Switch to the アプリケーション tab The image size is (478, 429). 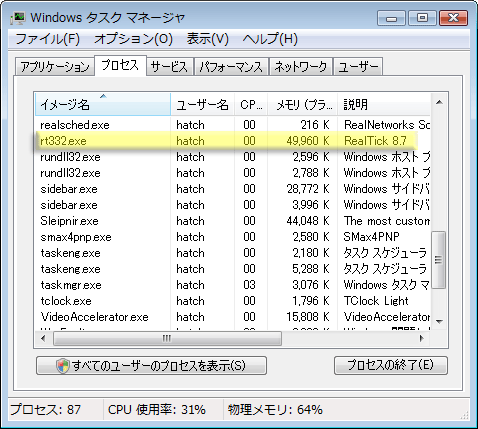coord(55,67)
